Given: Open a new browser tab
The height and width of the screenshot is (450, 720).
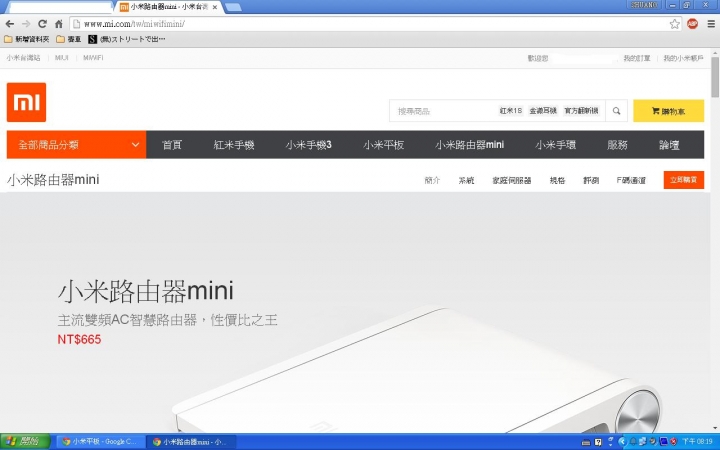Looking at the screenshot, I should tap(233, 7).
